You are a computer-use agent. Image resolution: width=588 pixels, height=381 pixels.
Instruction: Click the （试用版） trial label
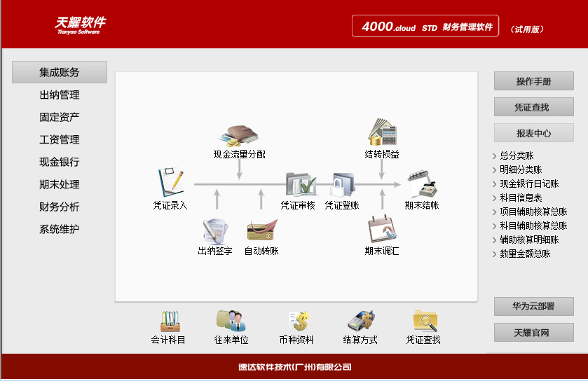click(527, 29)
